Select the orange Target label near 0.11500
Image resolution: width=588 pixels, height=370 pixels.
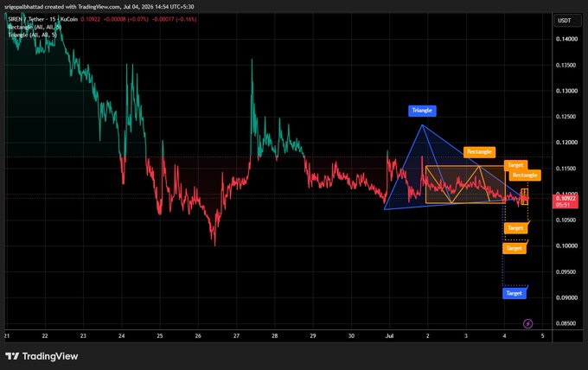[x=515, y=165]
